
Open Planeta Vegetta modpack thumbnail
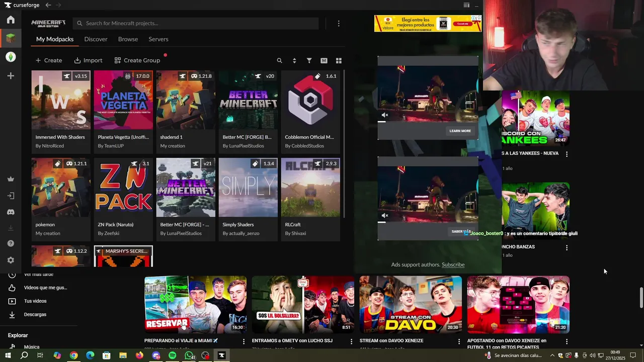coord(123,100)
